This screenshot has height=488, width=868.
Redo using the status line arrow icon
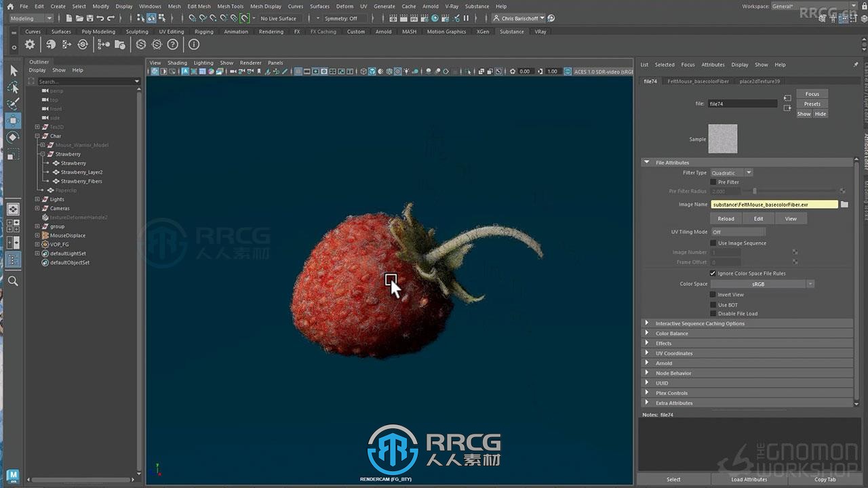[111, 18]
